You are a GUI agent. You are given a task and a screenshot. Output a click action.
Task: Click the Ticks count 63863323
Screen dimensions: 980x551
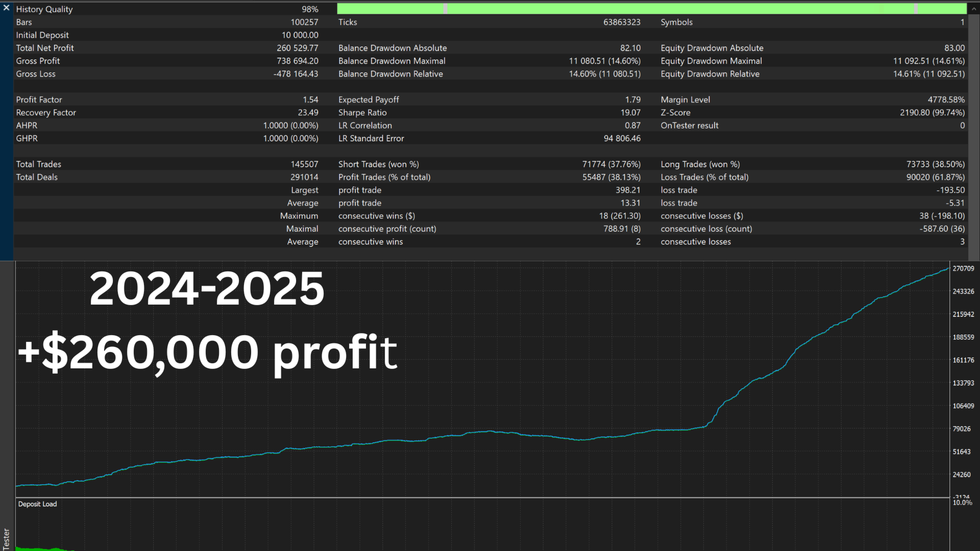coord(621,22)
